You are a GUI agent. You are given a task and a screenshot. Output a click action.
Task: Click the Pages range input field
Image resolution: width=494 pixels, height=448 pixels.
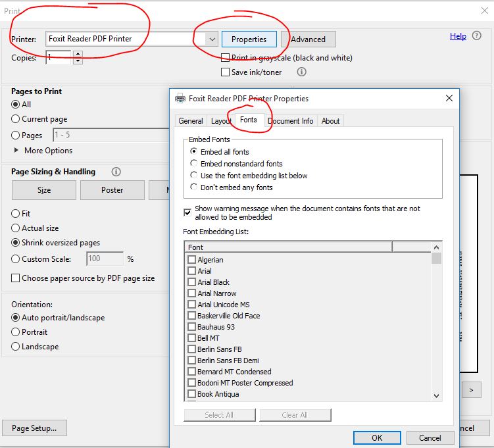109,136
